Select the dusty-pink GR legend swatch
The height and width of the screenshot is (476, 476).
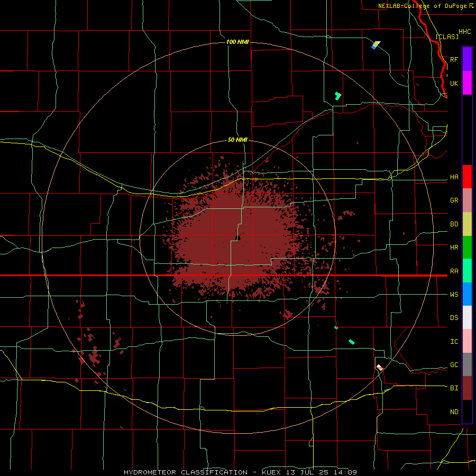467,200
